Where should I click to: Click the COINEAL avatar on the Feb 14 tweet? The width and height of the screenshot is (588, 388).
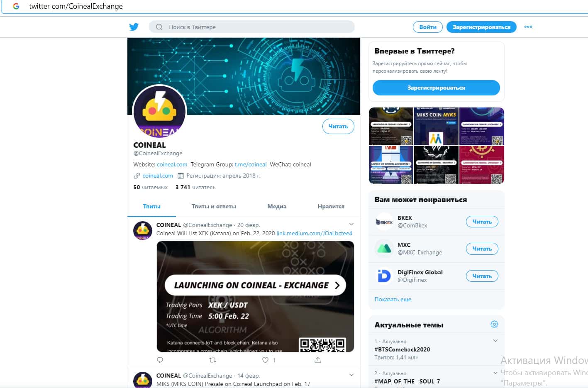[x=142, y=380]
